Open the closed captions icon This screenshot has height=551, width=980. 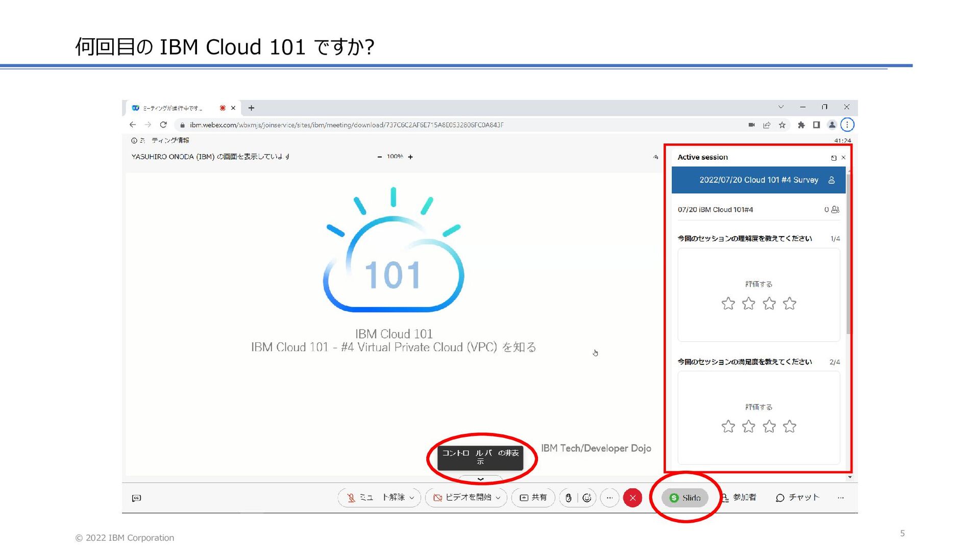pos(136,498)
